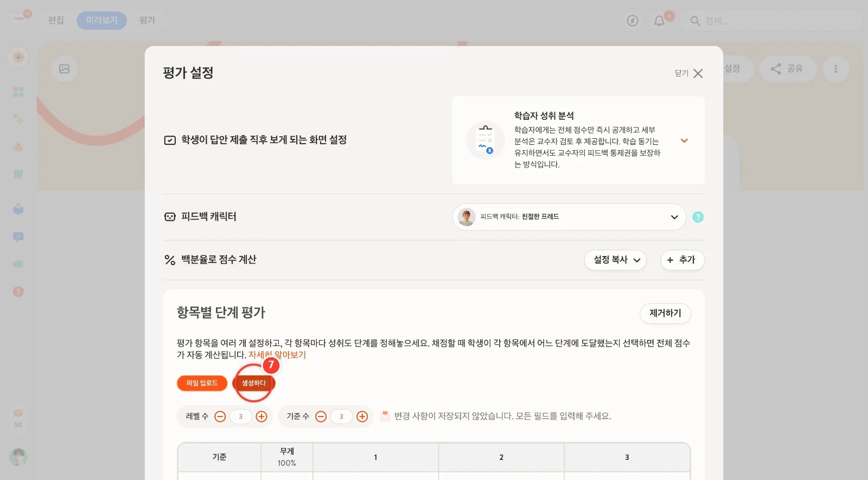Open the green four-square grid icon in sidebar

click(x=18, y=92)
